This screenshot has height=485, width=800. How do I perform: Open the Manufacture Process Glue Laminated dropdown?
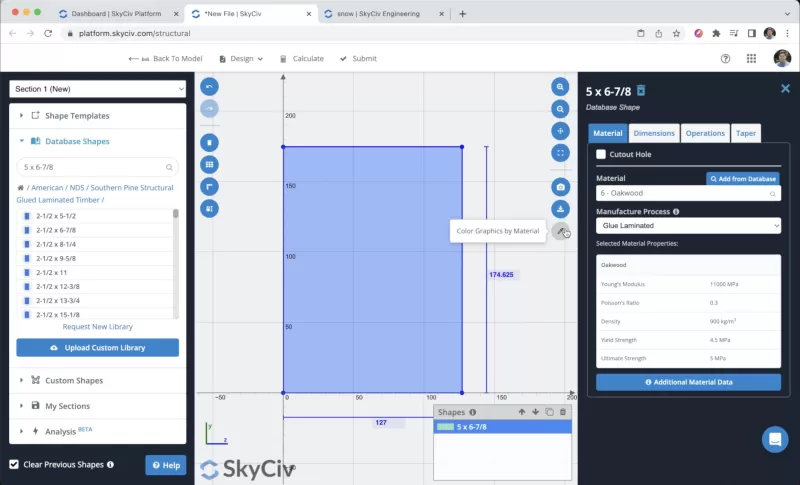click(x=688, y=225)
